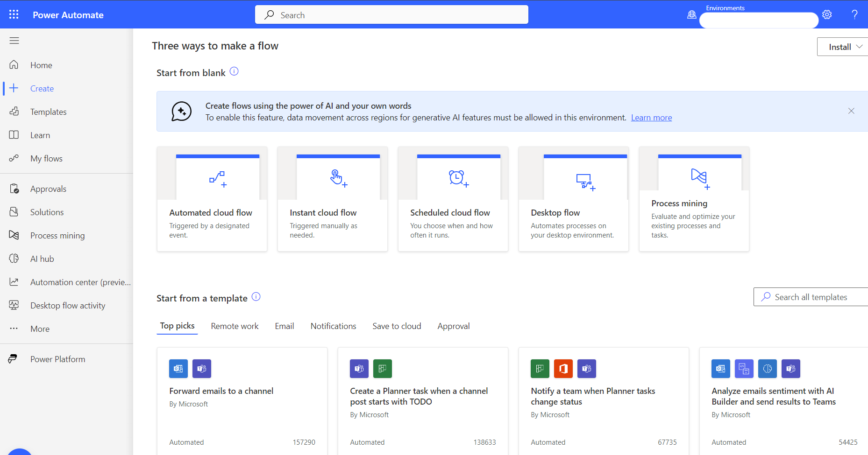Click the Automated cloud flow card icon

tap(218, 179)
